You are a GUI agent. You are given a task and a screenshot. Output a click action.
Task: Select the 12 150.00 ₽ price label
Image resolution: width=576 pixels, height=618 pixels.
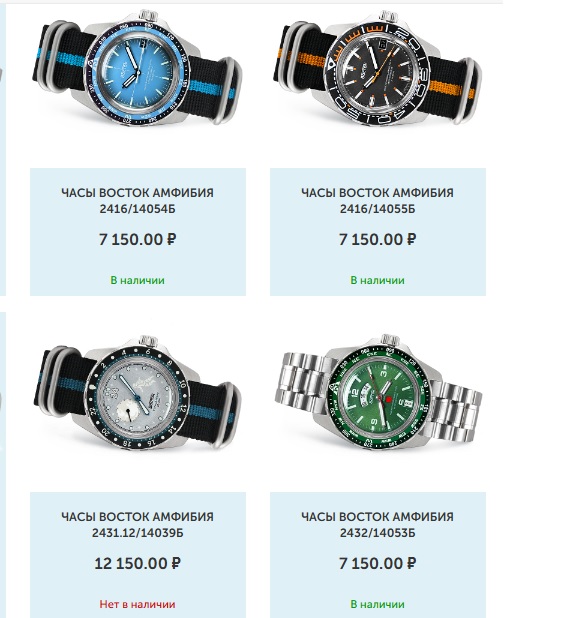click(x=137, y=563)
